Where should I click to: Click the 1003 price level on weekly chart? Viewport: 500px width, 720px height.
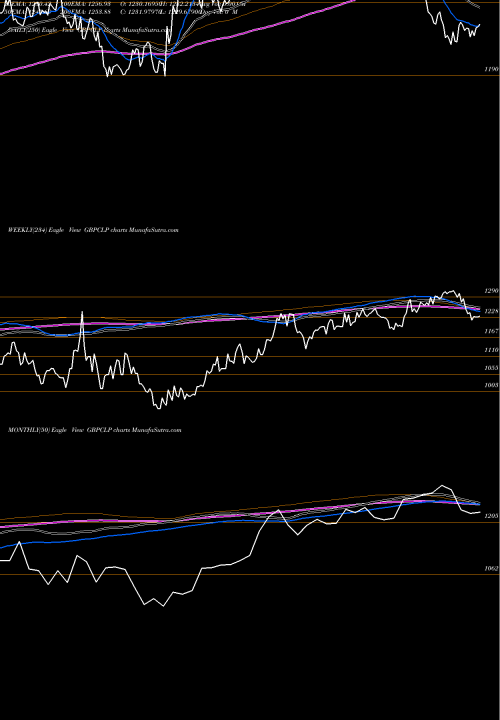(x=491, y=385)
